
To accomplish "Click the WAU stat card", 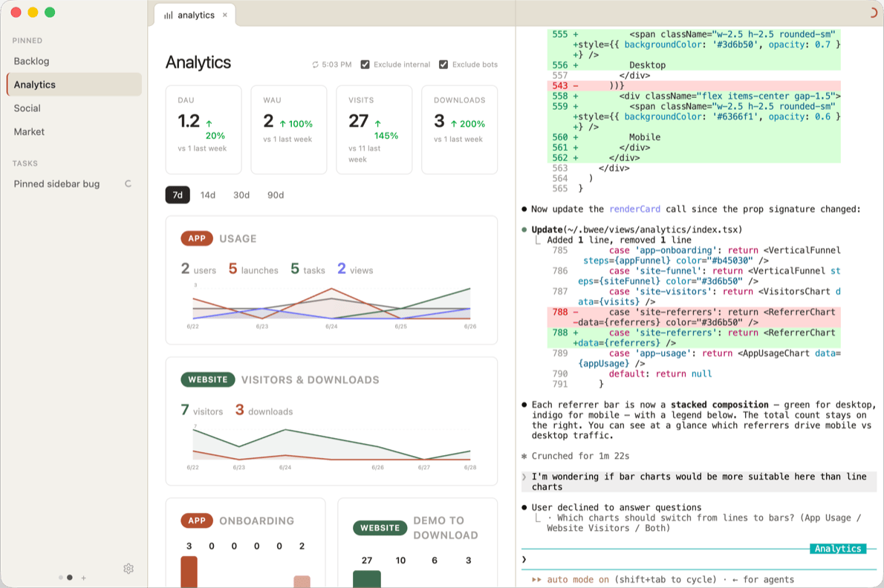I will coord(289,129).
